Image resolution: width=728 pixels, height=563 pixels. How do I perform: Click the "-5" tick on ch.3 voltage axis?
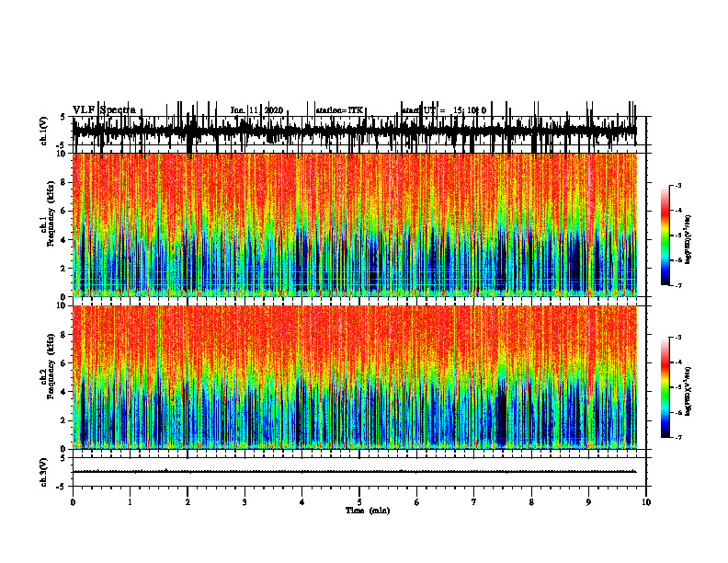[62, 487]
